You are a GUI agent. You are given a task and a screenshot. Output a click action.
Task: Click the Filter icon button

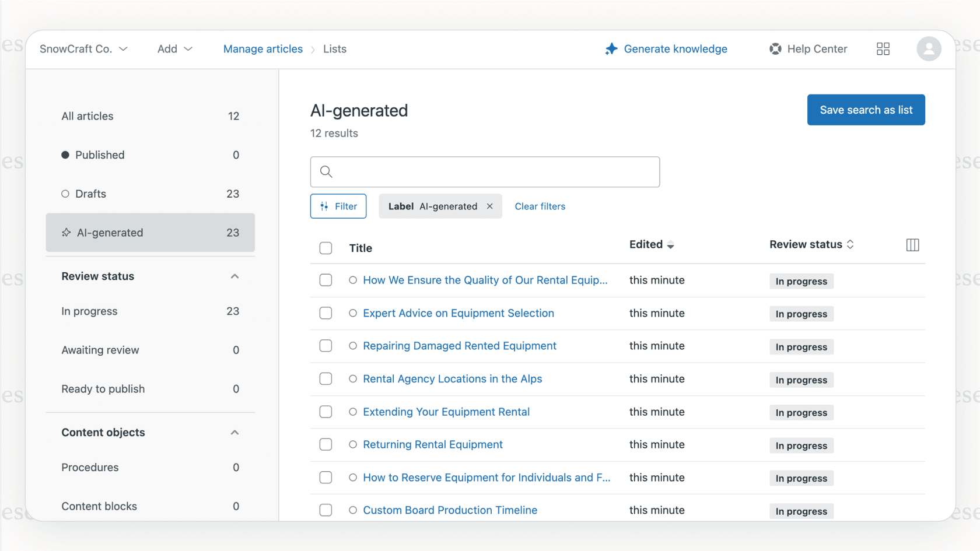(x=325, y=206)
